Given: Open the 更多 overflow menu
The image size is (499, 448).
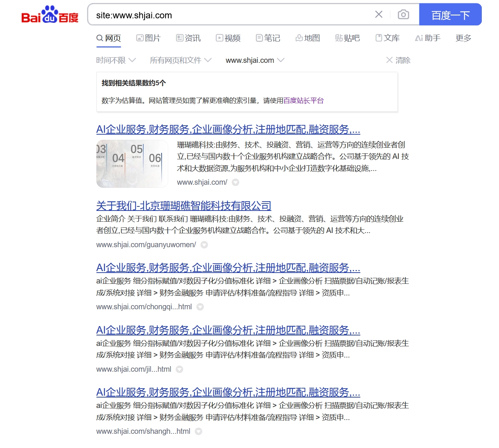Looking at the screenshot, I should point(463,38).
